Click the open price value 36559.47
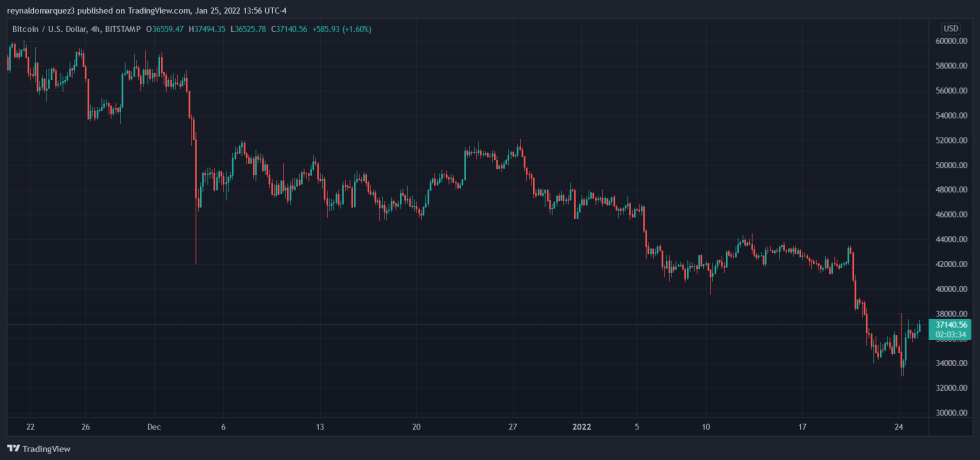The image size is (980, 460). pos(168,30)
